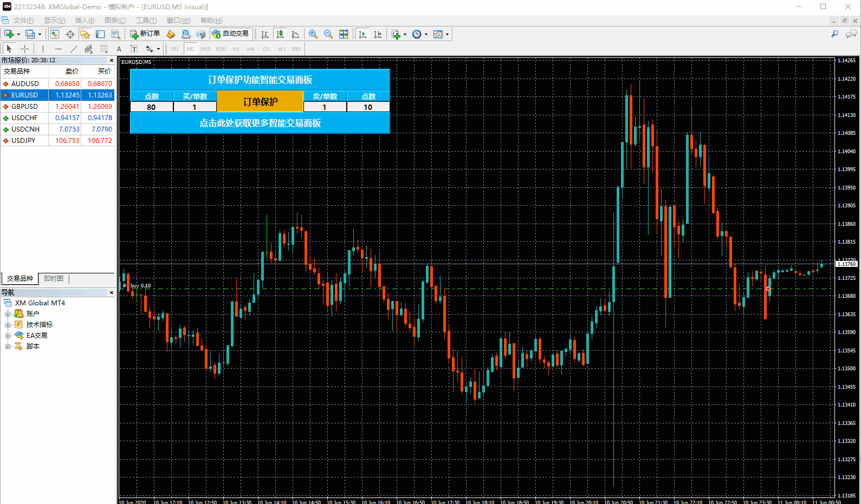Click the 新订单 (New Order) toolbar button
The image size is (861, 504).
pos(145,34)
